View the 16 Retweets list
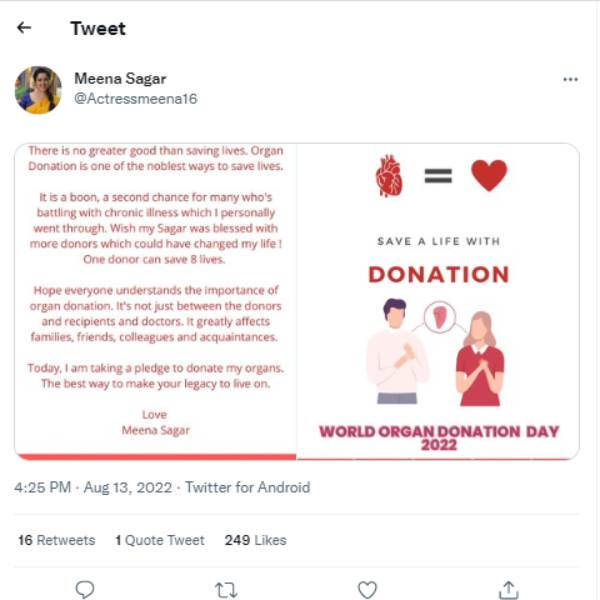The height and width of the screenshot is (600, 600). 56,540
